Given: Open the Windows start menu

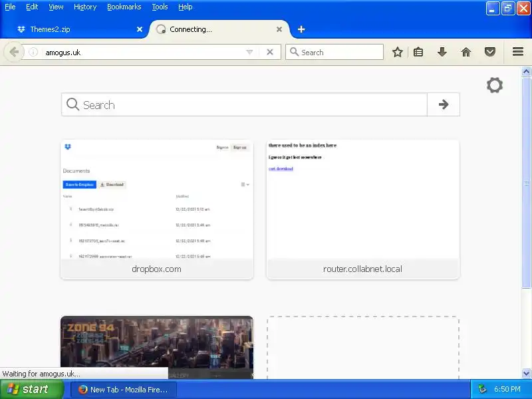Looking at the screenshot, I should pyautogui.click(x=32, y=389).
